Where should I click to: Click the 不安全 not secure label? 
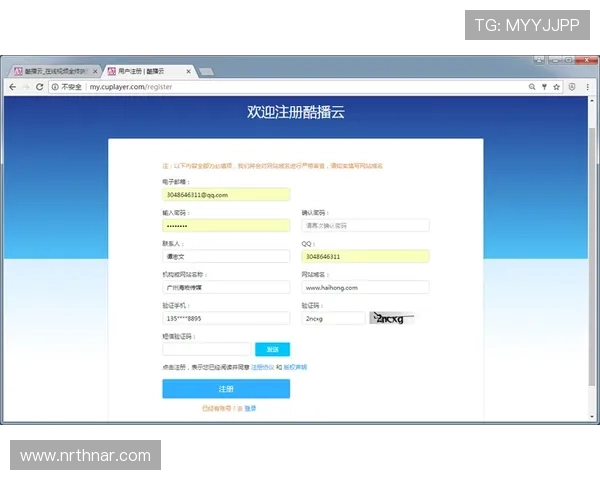(71, 87)
